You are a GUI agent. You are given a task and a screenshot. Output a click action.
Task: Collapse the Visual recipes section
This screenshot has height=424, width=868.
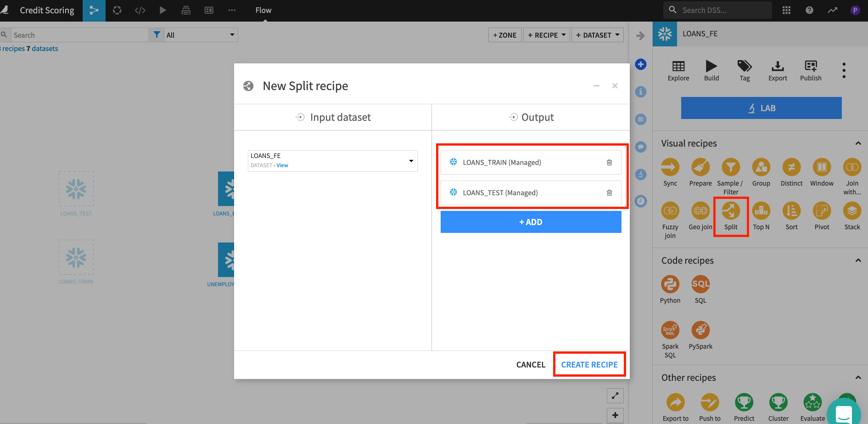coord(858,143)
